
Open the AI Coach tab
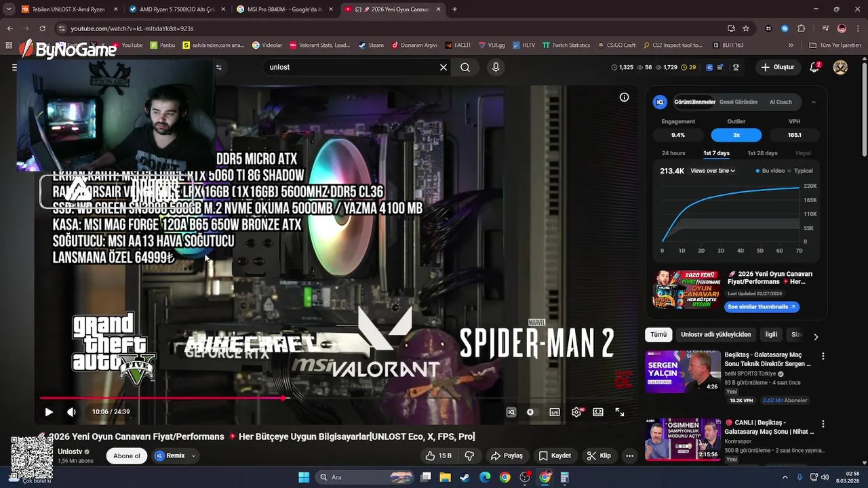pos(781,102)
